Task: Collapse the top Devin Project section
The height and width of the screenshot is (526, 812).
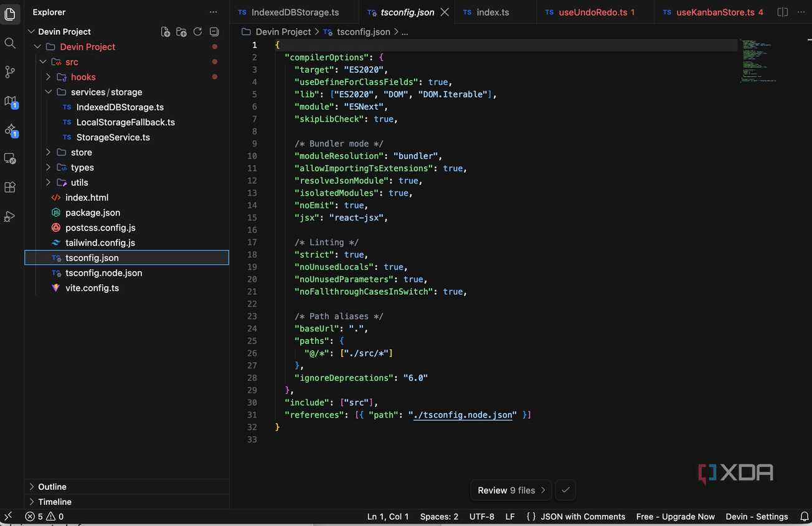Action: [x=32, y=32]
